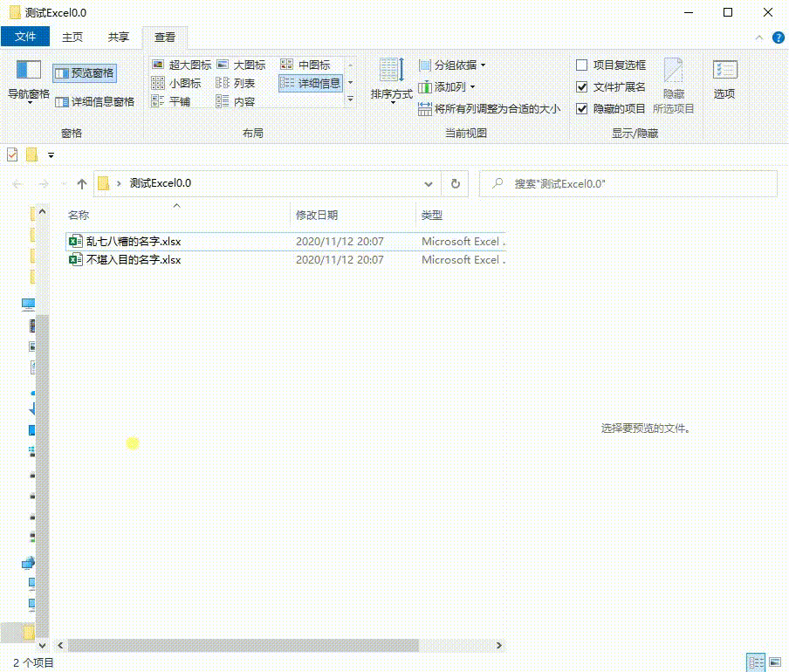Refresh the folder view
789x672 pixels.
coord(456,183)
